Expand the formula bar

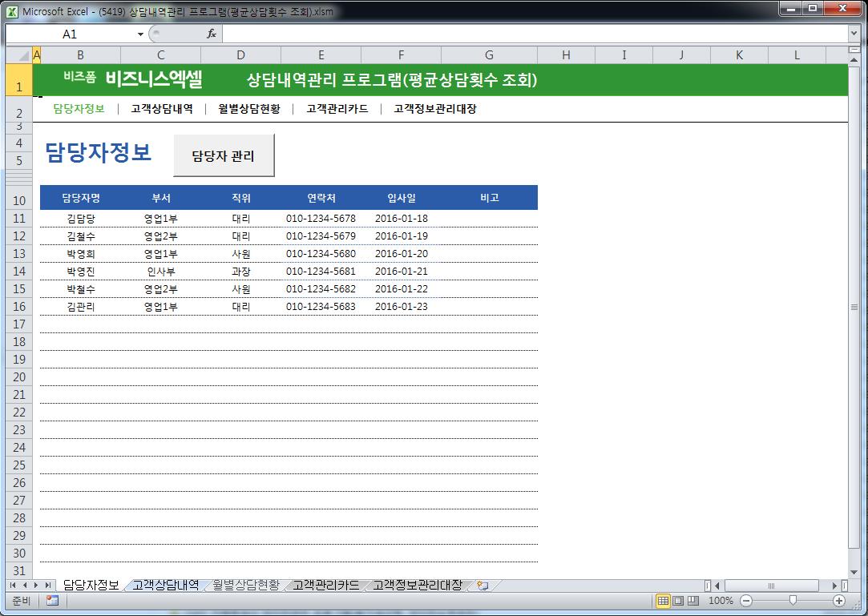854,34
